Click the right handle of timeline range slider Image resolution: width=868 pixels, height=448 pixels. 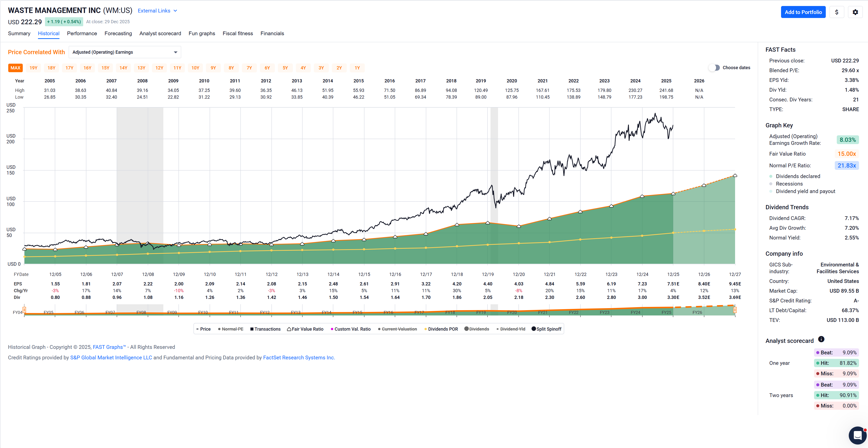pyautogui.click(x=735, y=310)
